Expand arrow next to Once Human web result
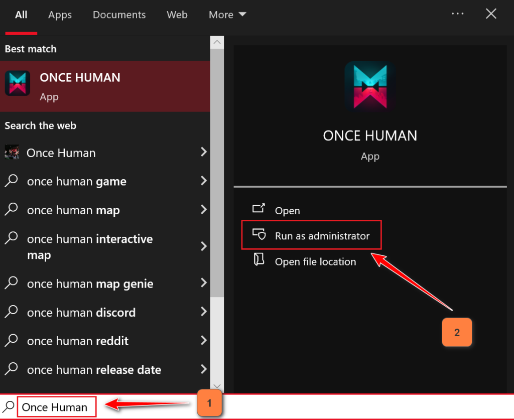The image size is (514, 420). (204, 152)
